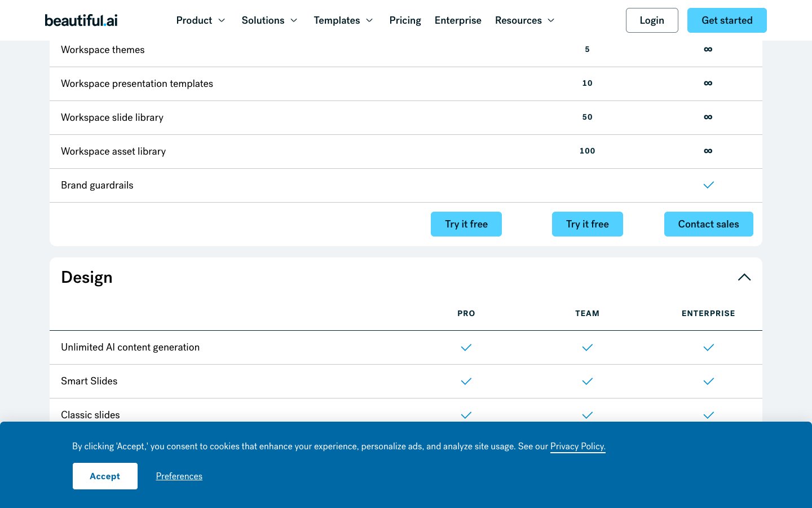The width and height of the screenshot is (812, 508).
Task: Click the Team checkmark for Smart Slides
Action: tap(587, 382)
